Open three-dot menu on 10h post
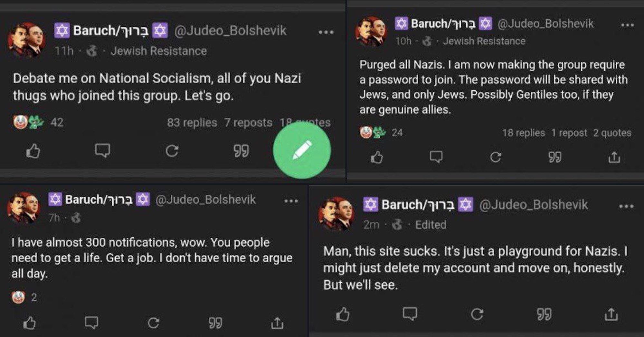The height and width of the screenshot is (337, 644). pyautogui.click(x=627, y=25)
